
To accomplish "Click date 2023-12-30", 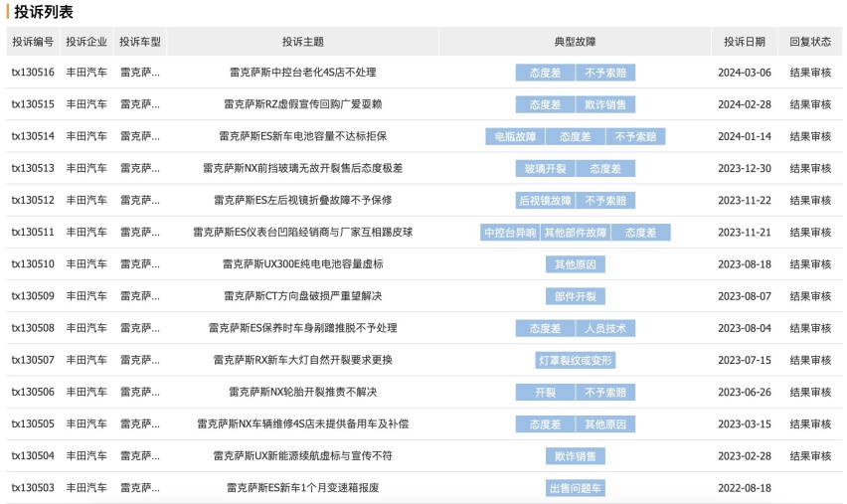I will (745, 168).
